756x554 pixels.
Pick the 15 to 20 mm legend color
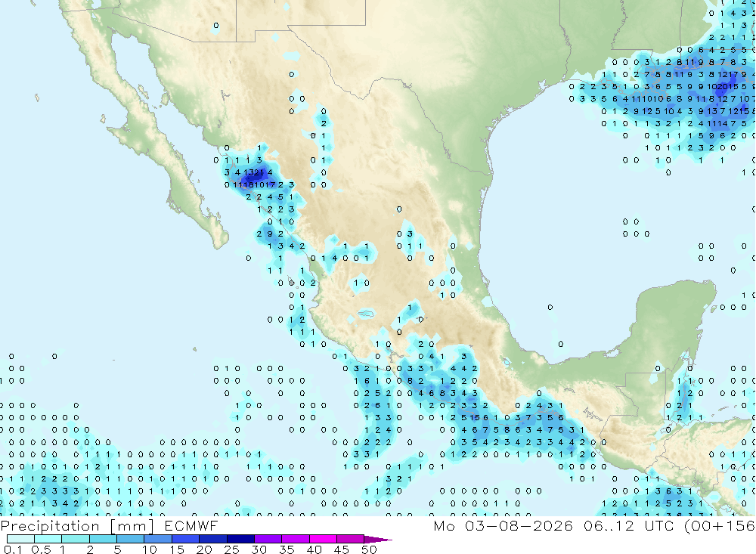click(185, 539)
